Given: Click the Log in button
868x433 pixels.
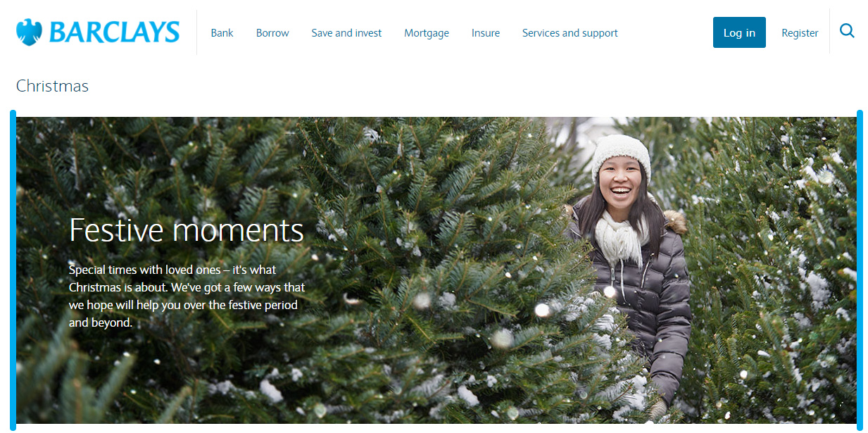Looking at the screenshot, I should point(739,32).
